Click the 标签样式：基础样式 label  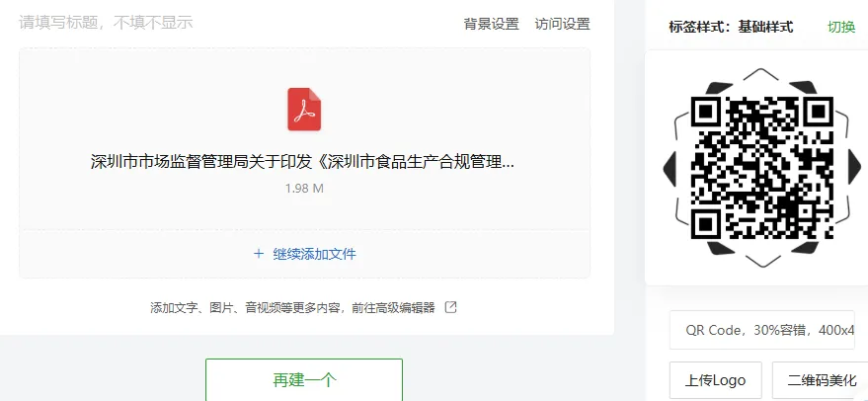pyautogui.click(x=731, y=27)
